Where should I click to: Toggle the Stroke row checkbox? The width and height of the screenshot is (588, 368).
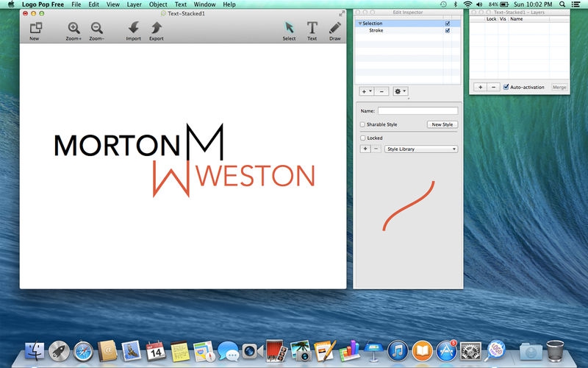[x=448, y=30]
